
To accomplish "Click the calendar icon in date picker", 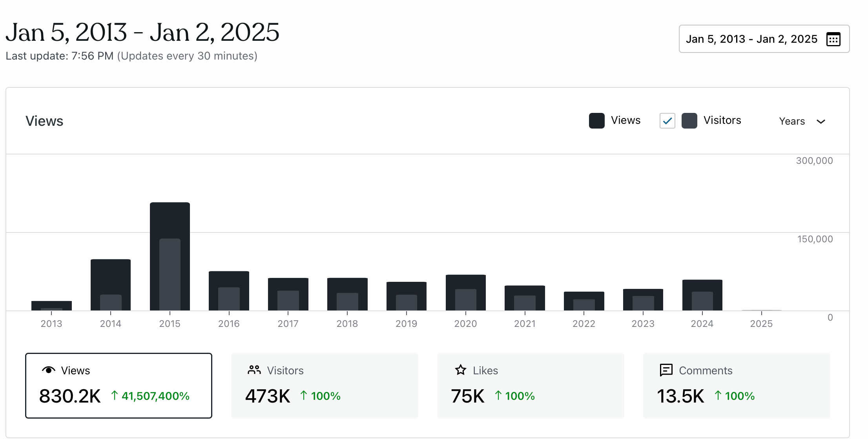I will 833,39.
